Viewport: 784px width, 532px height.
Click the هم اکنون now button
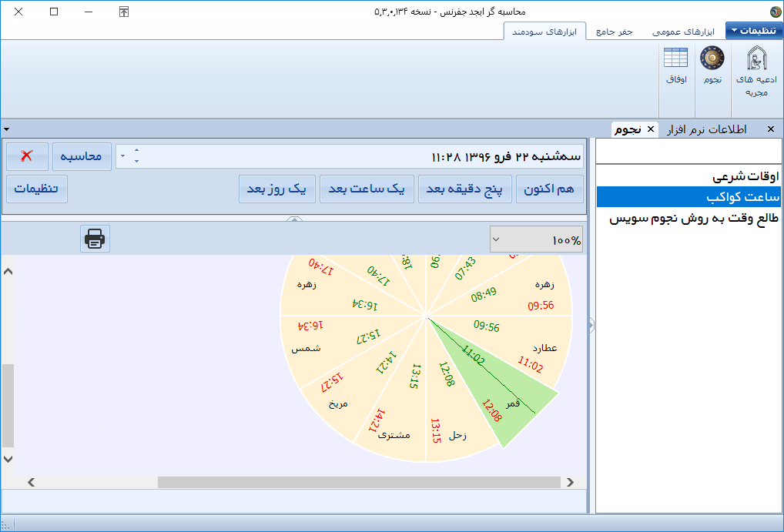[549, 189]
